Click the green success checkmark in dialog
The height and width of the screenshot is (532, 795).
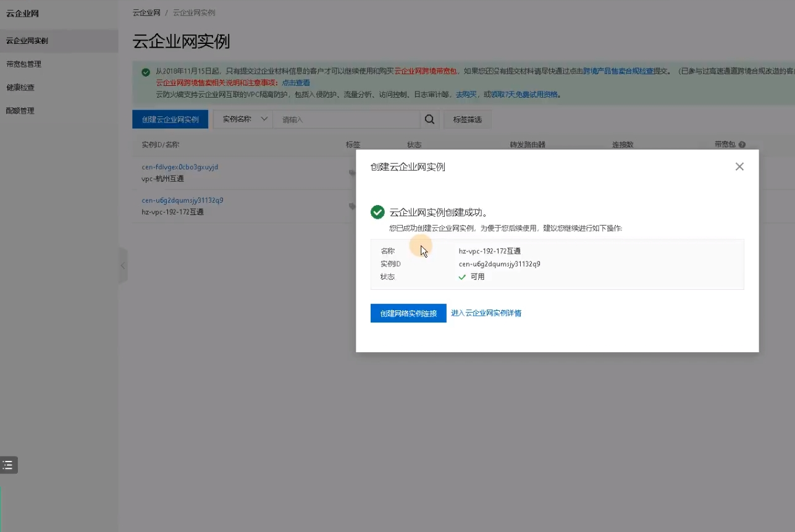click(x=377, y=212)
